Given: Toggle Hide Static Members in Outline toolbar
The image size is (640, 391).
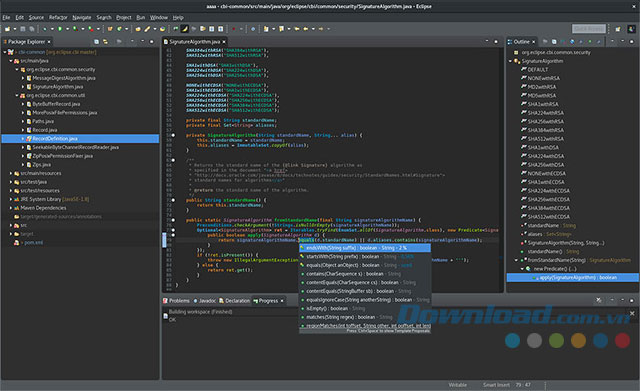Looking at the screenshot, I should (x=581, y=42).
